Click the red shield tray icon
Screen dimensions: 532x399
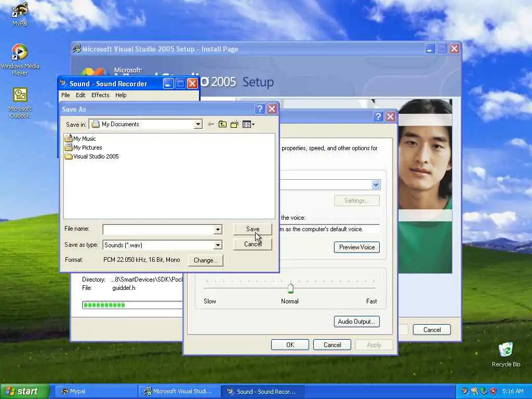click(494, 391)
